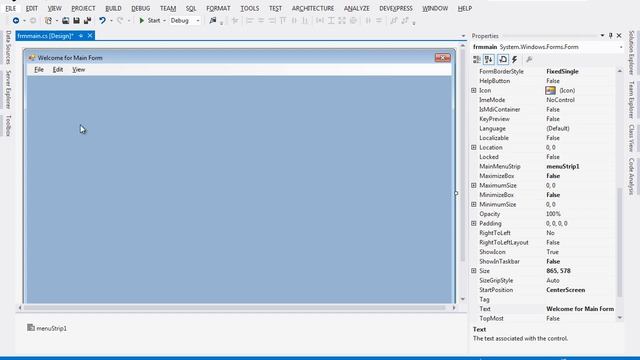
Task: Open the DEVEXPRESS menu
Action: coord(396,8)
